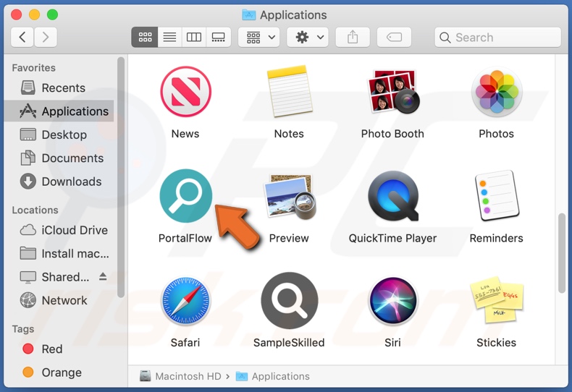
Task: Click into the Search field
Action: click(497, 37)
